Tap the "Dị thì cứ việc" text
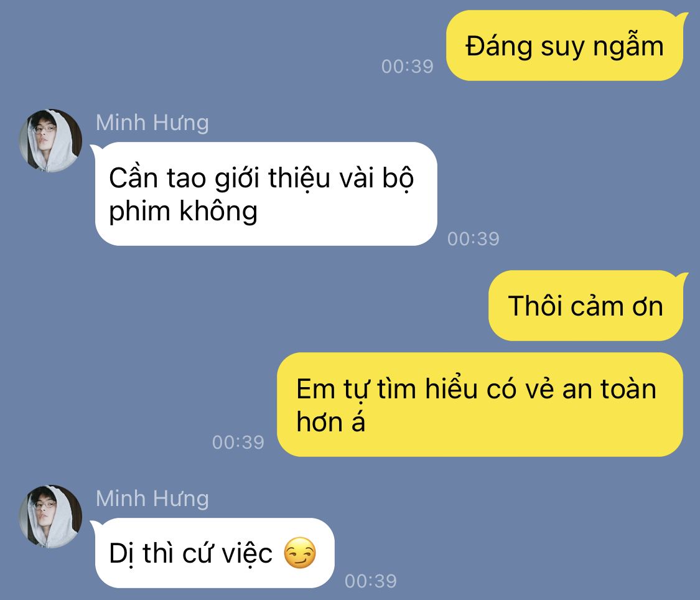700x600 pixels. pos(190,553)
